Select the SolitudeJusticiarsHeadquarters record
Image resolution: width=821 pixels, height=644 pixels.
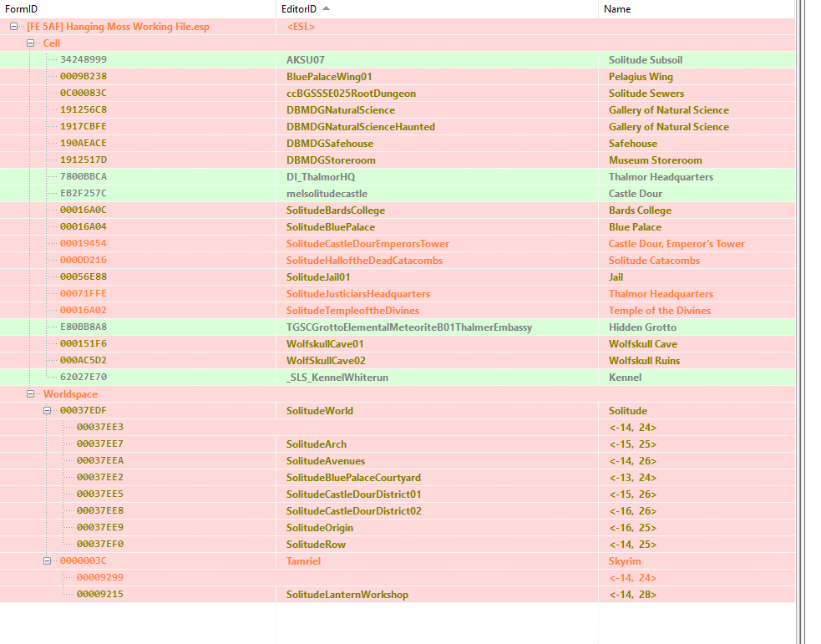tap(398, 294)
